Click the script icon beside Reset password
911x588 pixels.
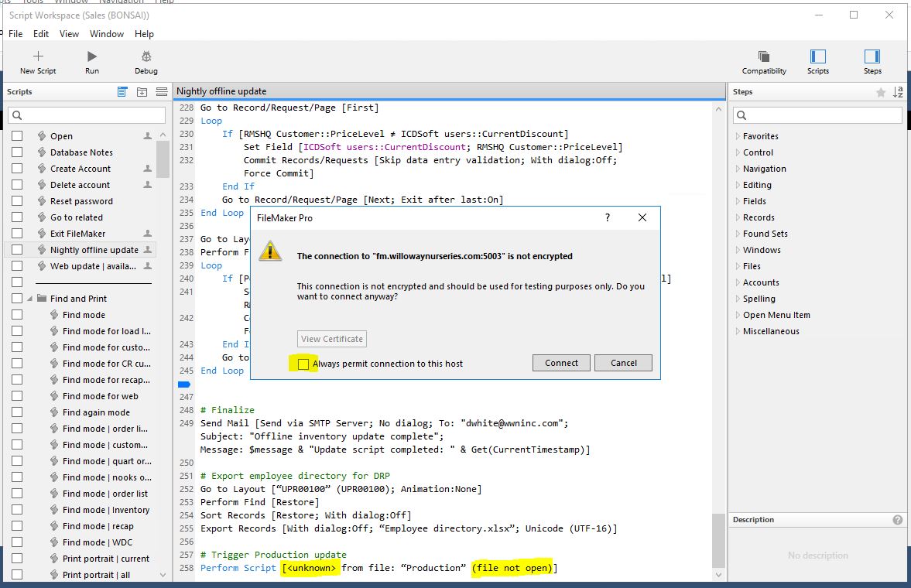point(42,201)
